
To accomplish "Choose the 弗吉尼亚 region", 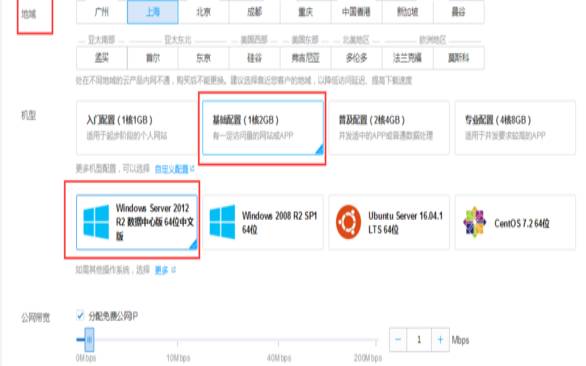I will [305, 58].
